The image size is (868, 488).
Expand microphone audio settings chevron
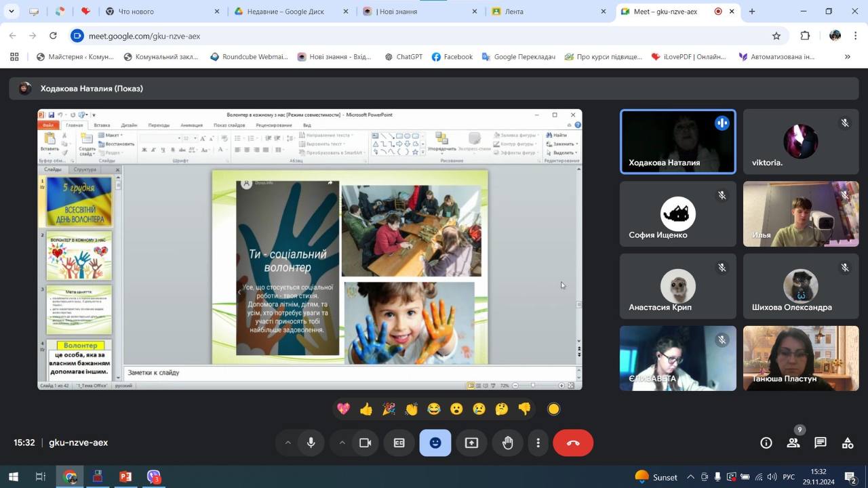click(288, 443)
